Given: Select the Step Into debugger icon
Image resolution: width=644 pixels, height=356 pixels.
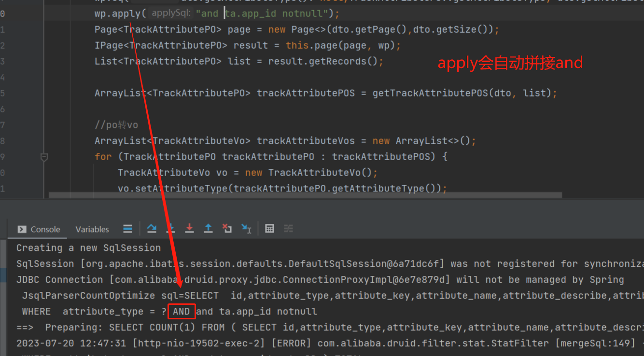Looking at the screenshot, I should point(170,228).
